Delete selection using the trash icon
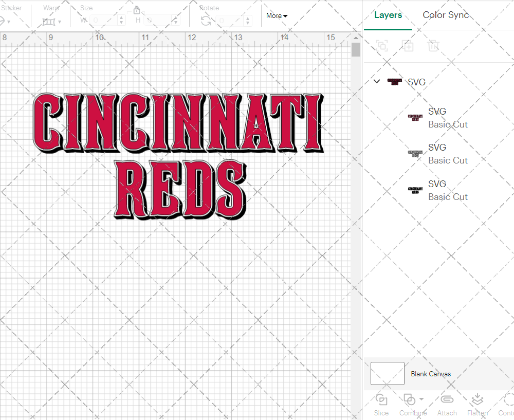The width and height of the screenshot is (514, 420). pos(433,46)
